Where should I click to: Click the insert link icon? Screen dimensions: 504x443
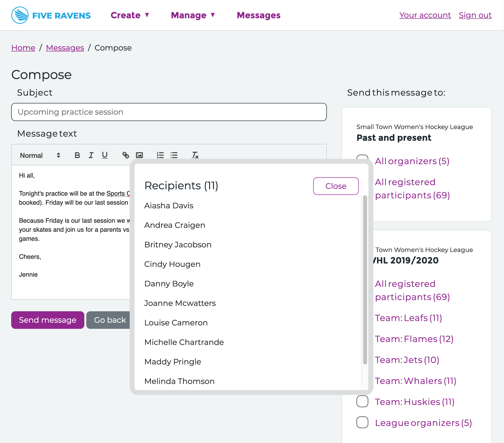coord(126,155)
